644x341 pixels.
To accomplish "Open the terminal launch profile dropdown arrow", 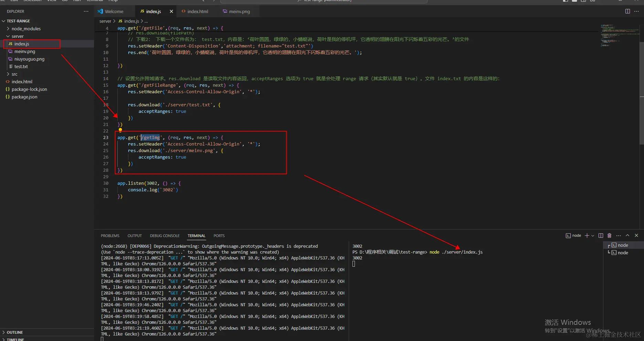I will tap(593, 236).
